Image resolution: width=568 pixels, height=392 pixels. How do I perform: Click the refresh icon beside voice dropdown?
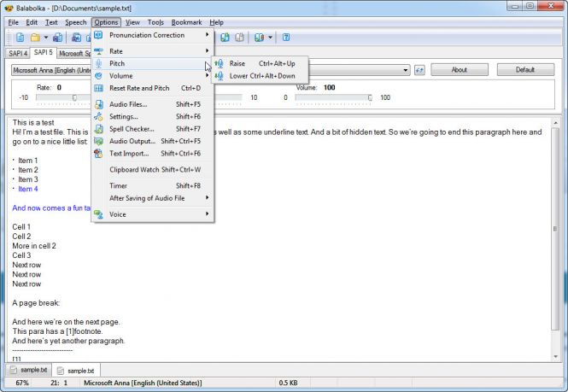click(420, 69)
